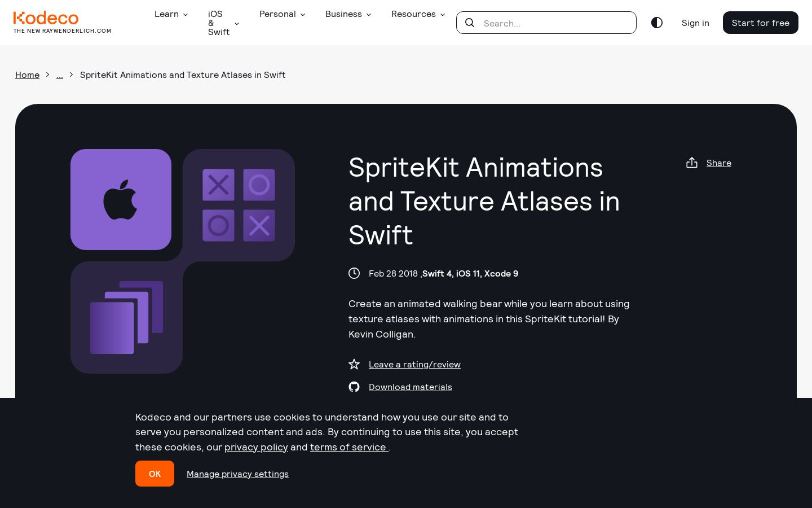Screen dimensions: 812x508
Task: Click the share arrow icon
Action: pos(692,163)
